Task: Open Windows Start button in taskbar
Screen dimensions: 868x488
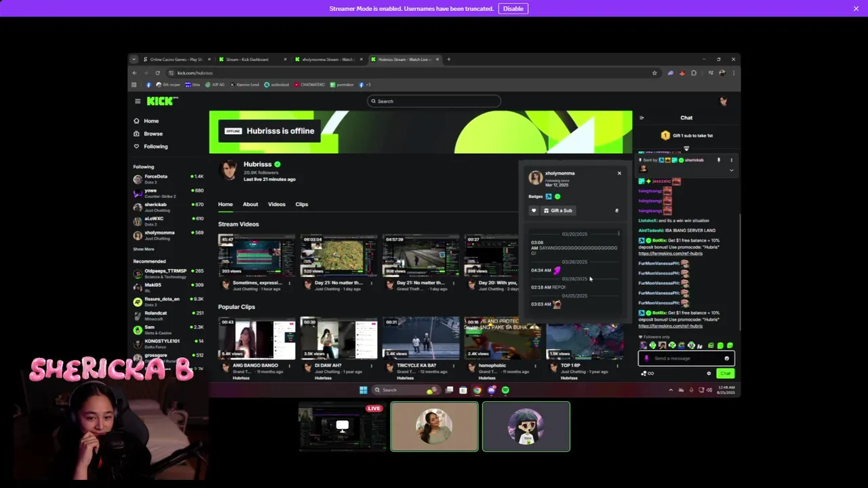Action: [x=363, y=390]
